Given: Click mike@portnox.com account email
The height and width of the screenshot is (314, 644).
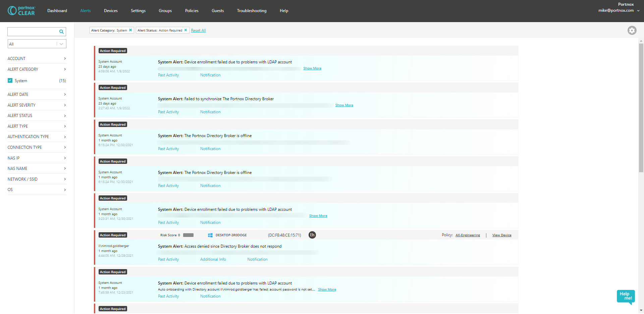Looking at the screenshot, I should 616,10.
